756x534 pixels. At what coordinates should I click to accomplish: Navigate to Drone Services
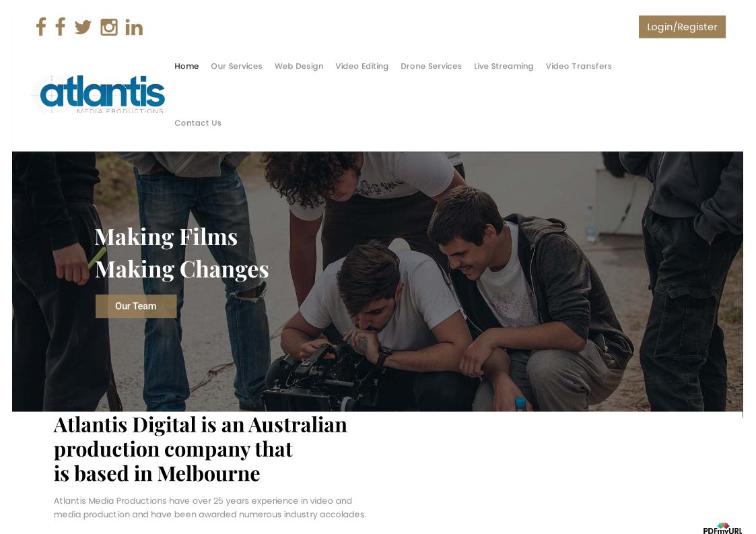coord(431,66)
